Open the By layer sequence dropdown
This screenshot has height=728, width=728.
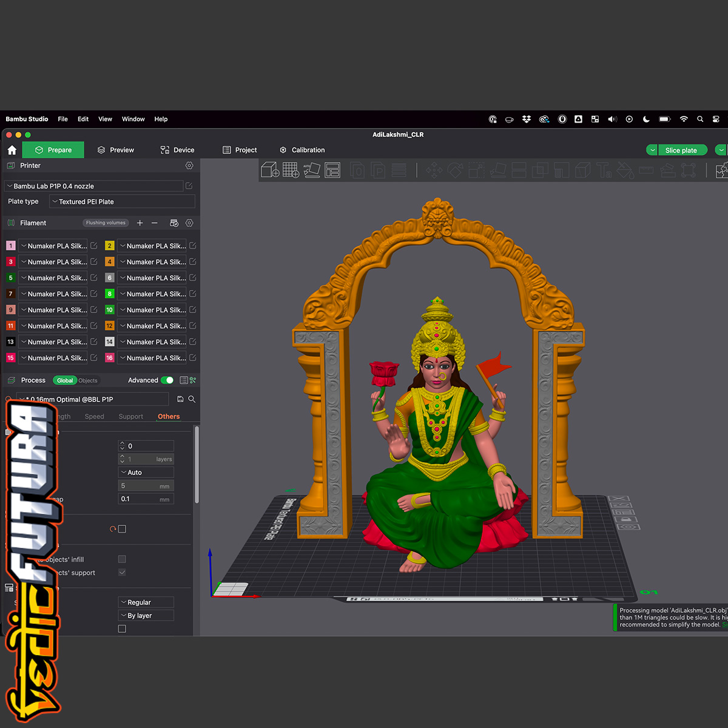point(146,615)
